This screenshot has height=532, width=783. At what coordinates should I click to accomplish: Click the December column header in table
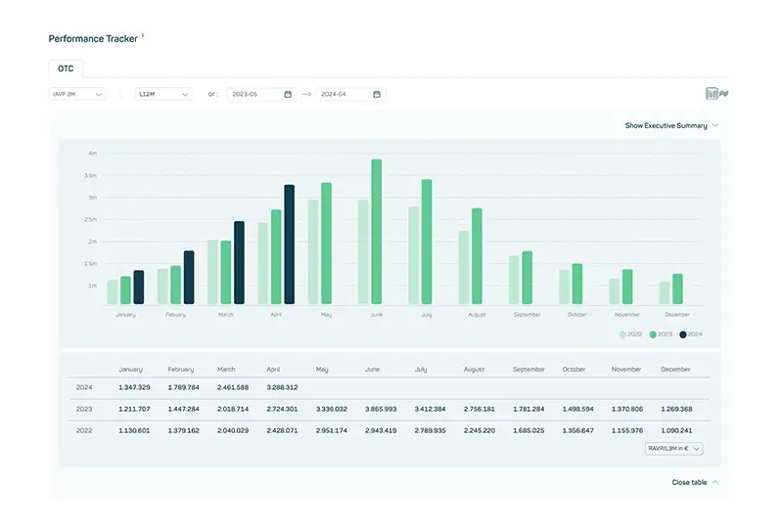pyautogui.click(x=675, y=370)
